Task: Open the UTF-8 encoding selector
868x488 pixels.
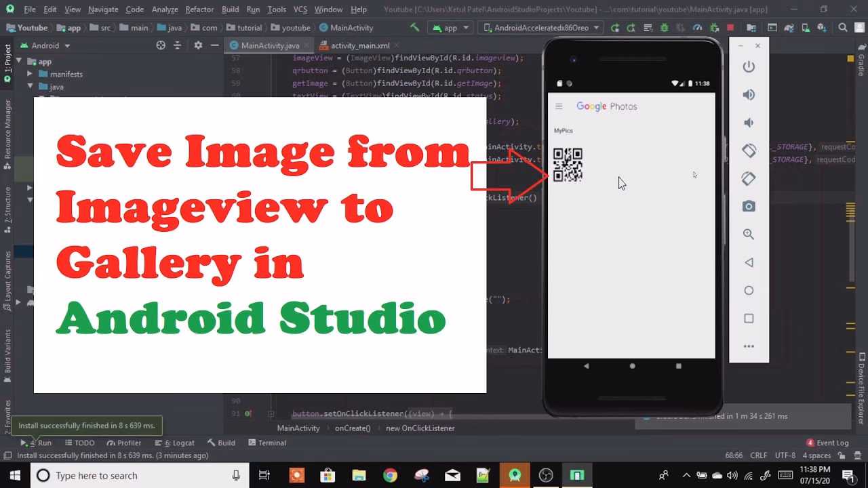Action: 785,455
